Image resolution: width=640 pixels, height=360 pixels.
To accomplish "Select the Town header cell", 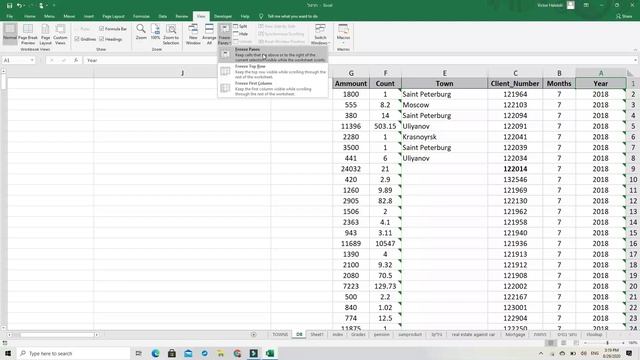I will (x=444, y=83).
